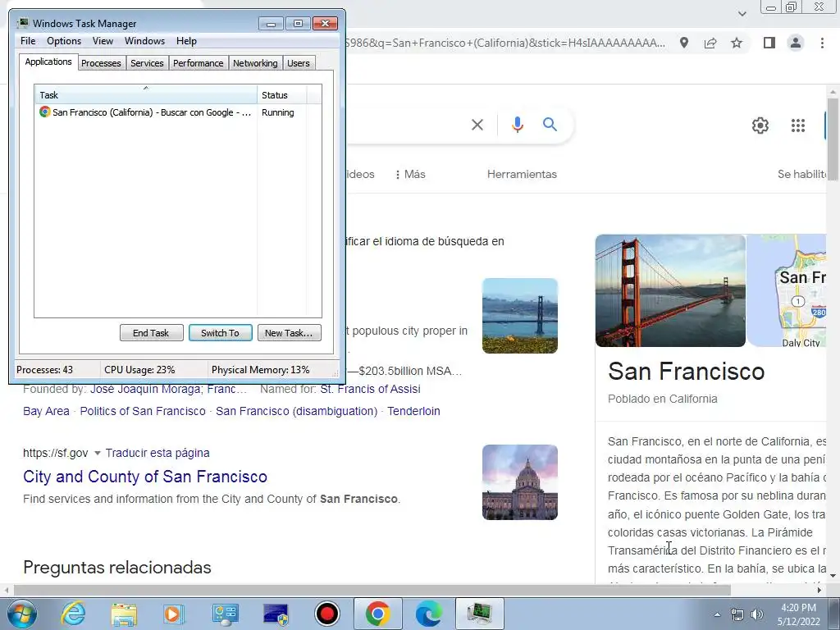Open the San Francisco (disambiguation) link
840x630 pixels.
[x=296, y=411]
